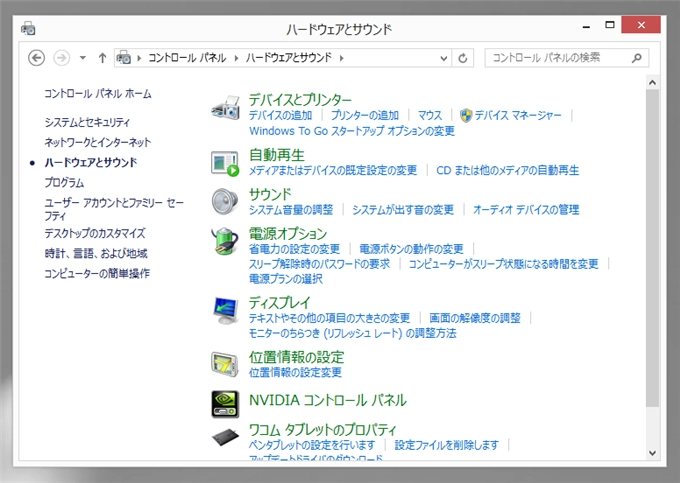Image resolution: width=680 pixels, height=483 pixels.
Task: Open ユーザー アカウントとファミリー セーフティ
Action: (114, 209)
